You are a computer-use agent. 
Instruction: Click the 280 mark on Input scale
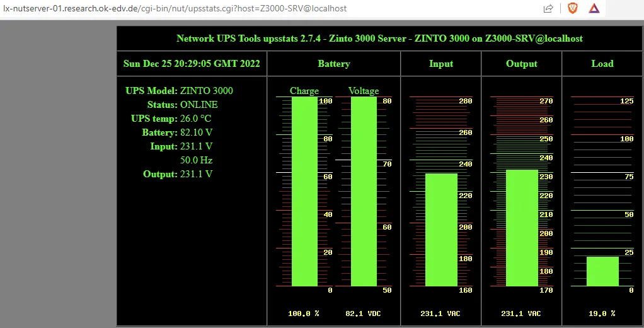pos(465,101)
